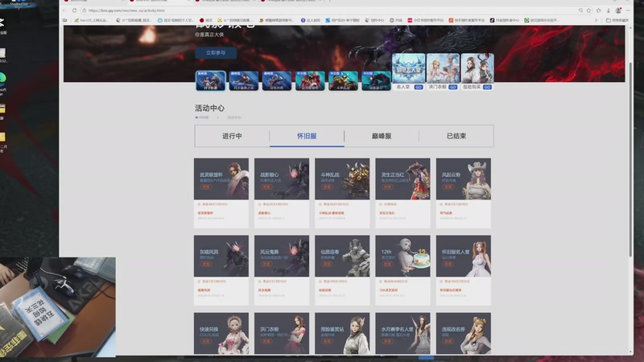Click the orange button on 武灵联盟杯 card

click(206, 187)
